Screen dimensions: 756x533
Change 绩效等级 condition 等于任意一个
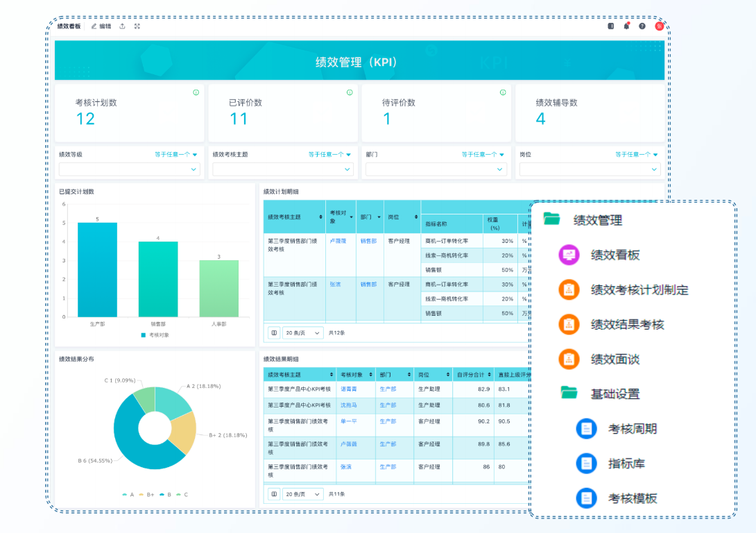pos(176,154)
